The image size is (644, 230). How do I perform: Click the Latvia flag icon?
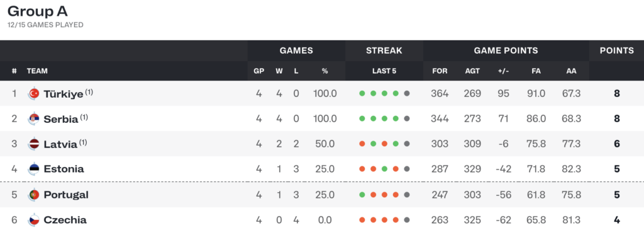(x=34, y=144)
